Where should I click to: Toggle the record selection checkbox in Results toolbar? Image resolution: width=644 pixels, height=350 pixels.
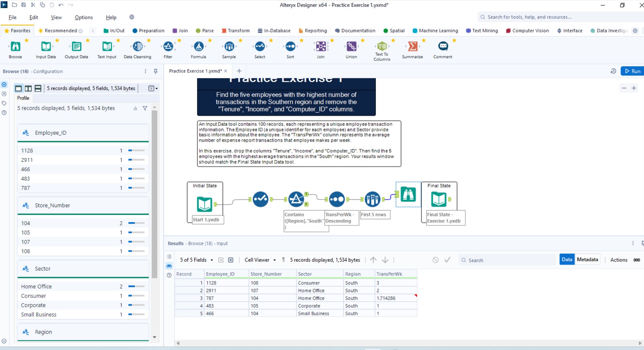[x=221, y=260]
